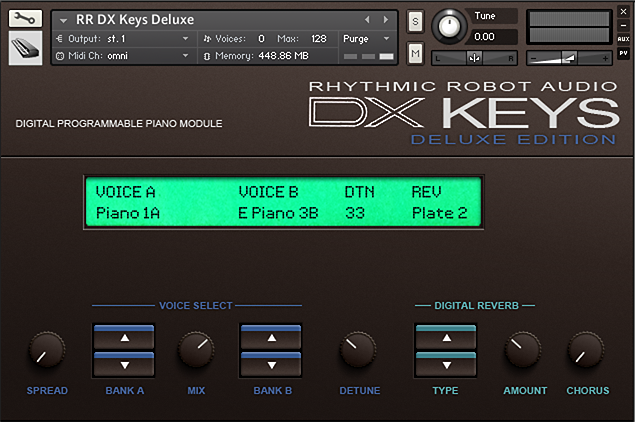Select previous reverb Type with down arrow

click(x=446, y=364)
